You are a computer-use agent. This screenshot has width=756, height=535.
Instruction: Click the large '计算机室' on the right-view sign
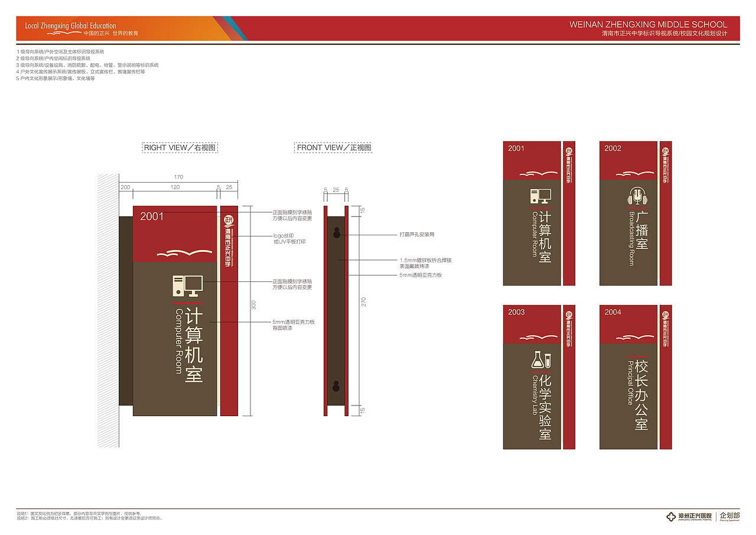194,345
